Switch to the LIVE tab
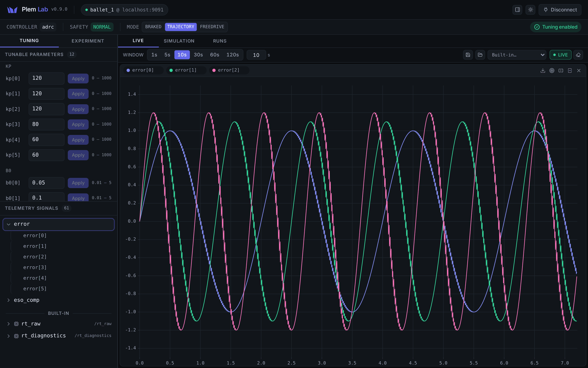Viewport: 588px width, 368px height. click(138, 41)
